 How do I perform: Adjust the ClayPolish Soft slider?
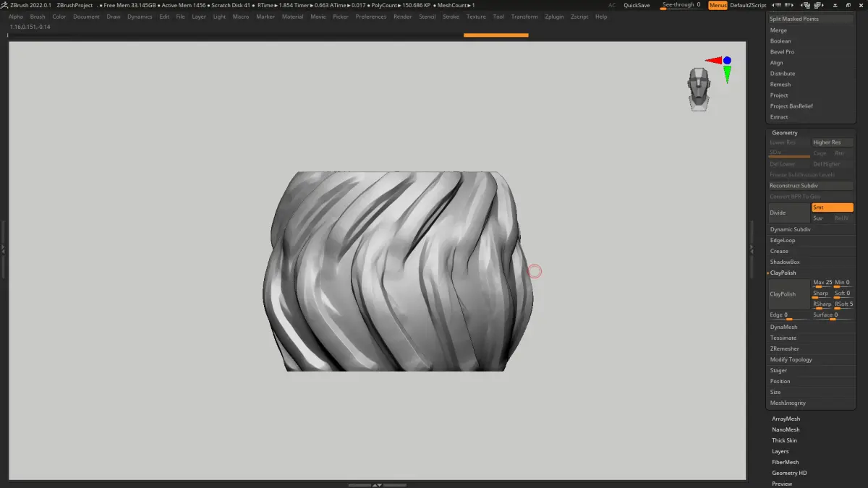tap(843, 294)
